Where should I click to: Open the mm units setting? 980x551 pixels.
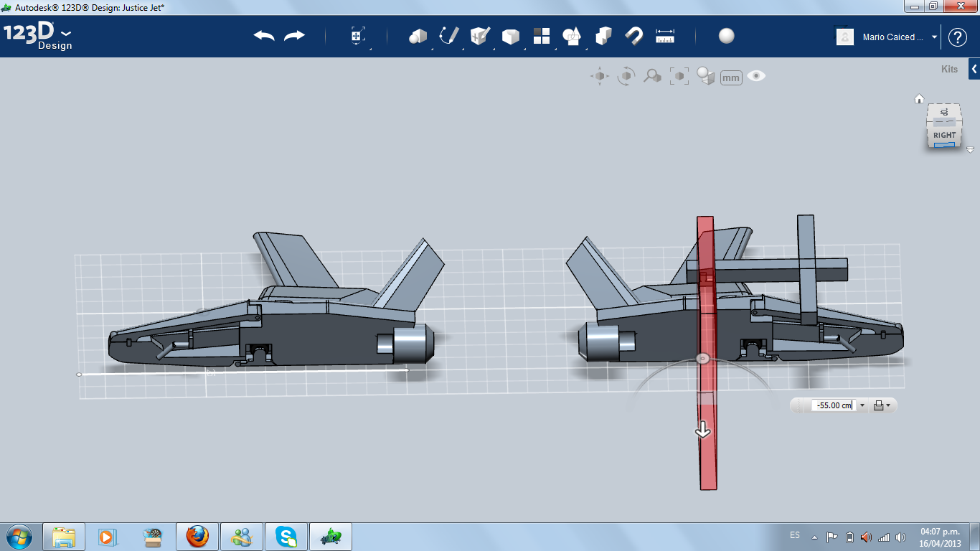point(731,77)
